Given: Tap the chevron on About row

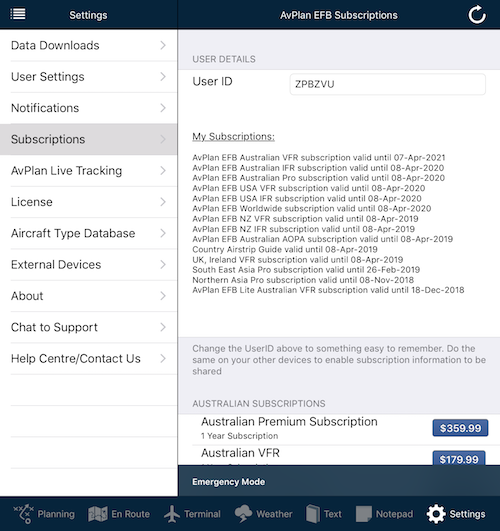Looking at the screenshot, I should pos(163,296).
